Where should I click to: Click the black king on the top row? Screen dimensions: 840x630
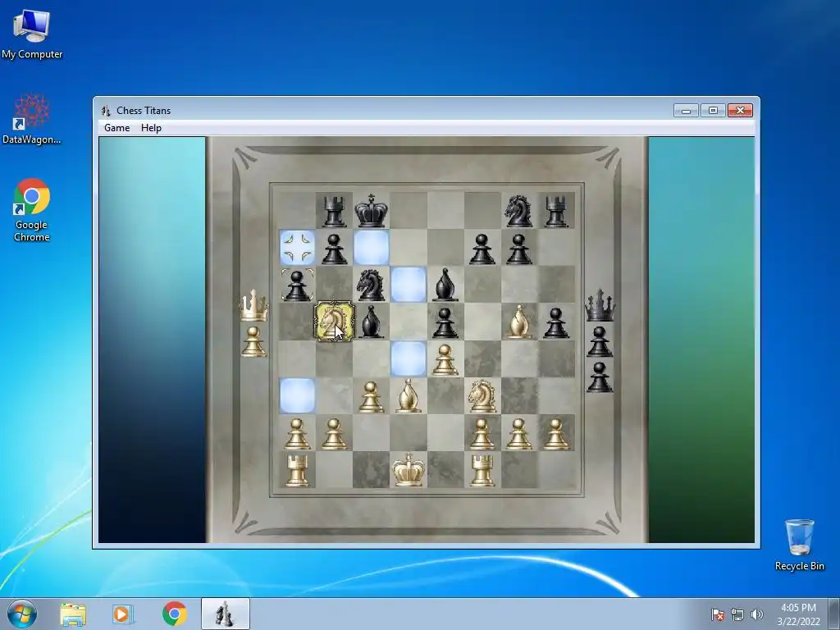[x=371, y=211]
